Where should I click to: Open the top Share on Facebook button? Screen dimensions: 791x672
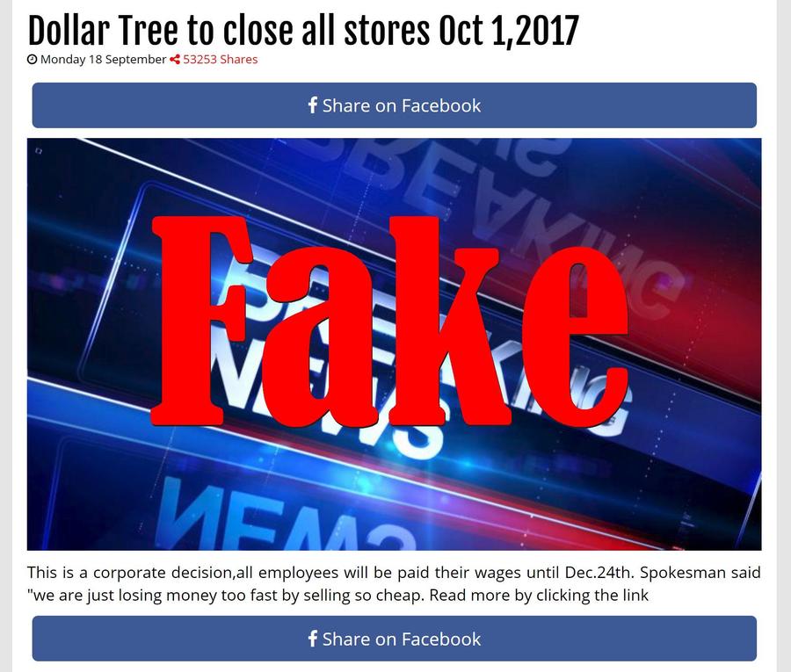(394, 105)
